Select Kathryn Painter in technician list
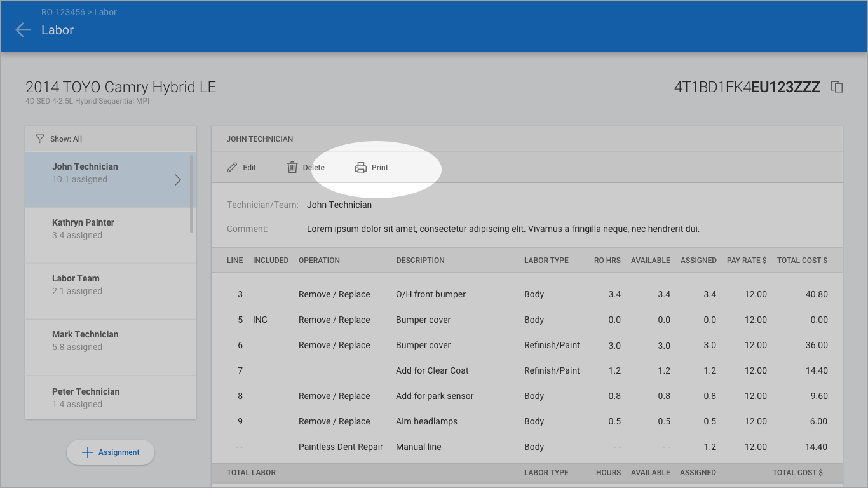The image size is (868, 488). [x=83, y=229]
